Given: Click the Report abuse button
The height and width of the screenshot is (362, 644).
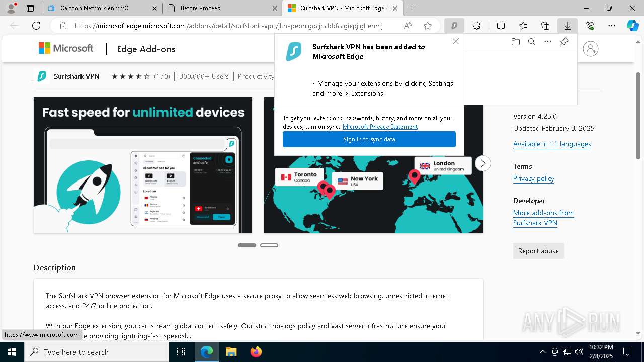Looking at the screenshot, I should tap(538, 251).
